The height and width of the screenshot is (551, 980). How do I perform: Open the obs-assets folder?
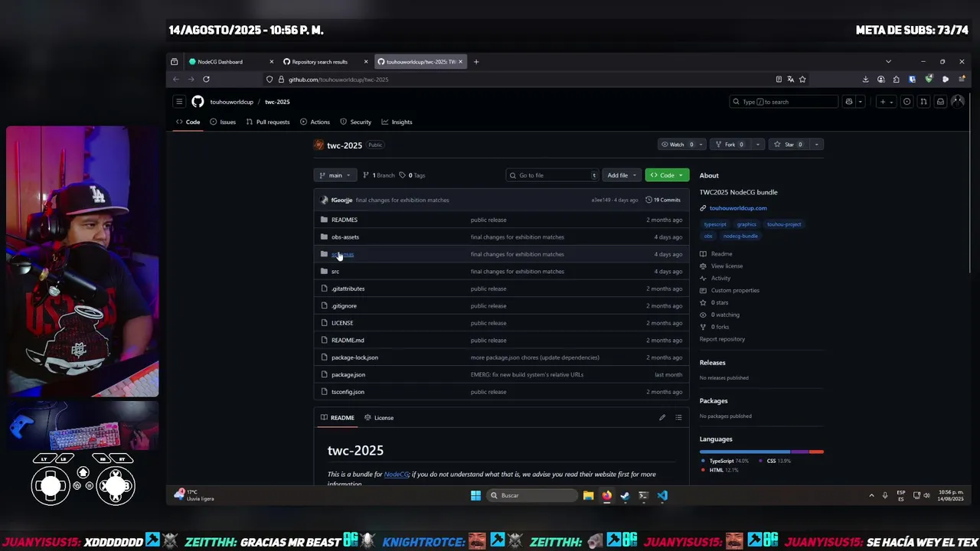[345, 237]
